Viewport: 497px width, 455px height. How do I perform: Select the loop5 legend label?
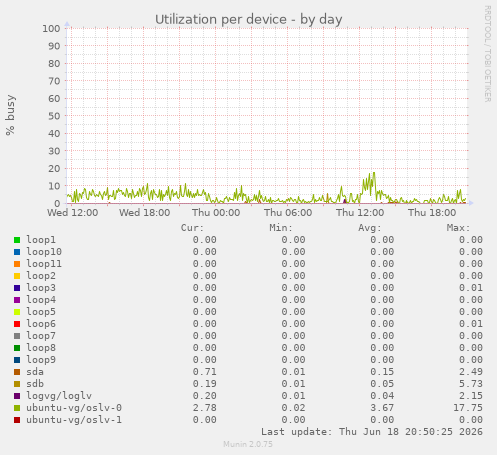[41, 312]
